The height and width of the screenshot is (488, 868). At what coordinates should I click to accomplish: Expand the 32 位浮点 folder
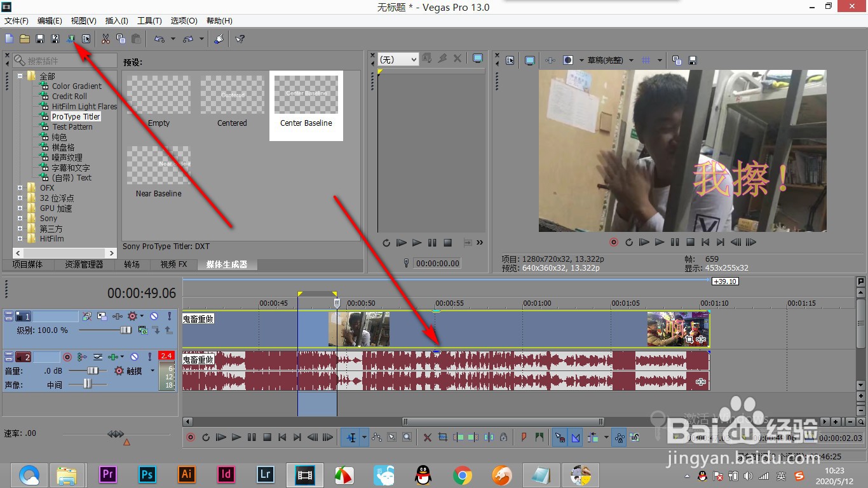[x=20, y=198]
